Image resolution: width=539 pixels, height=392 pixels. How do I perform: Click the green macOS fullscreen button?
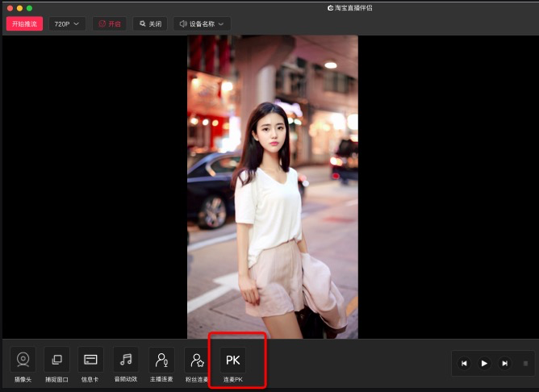click(x=30, y=7)
